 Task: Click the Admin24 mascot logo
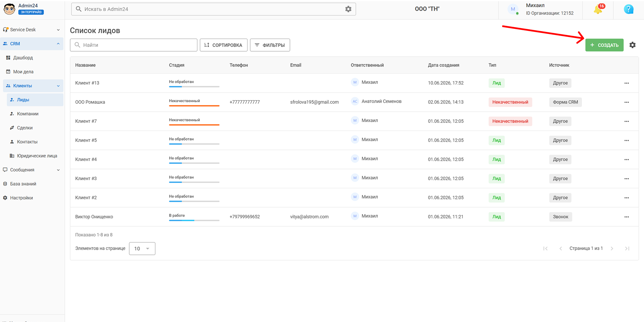point(9,9)
